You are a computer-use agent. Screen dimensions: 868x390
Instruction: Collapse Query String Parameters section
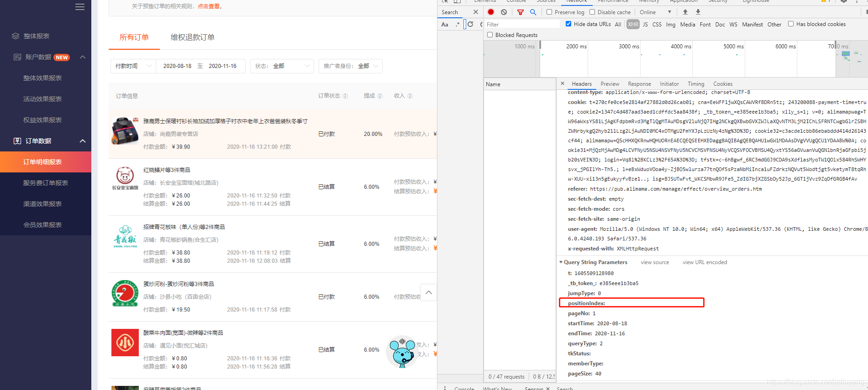(x=561, y=262)
